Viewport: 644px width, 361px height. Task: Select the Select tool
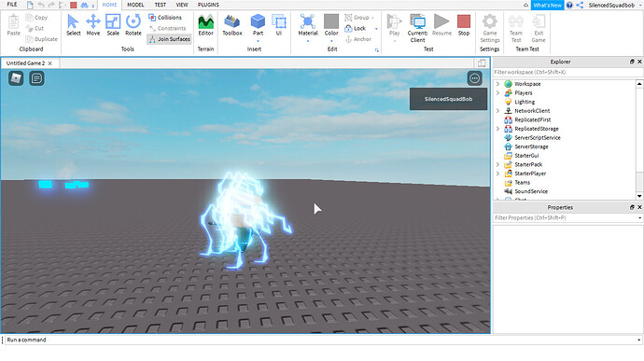73,25
